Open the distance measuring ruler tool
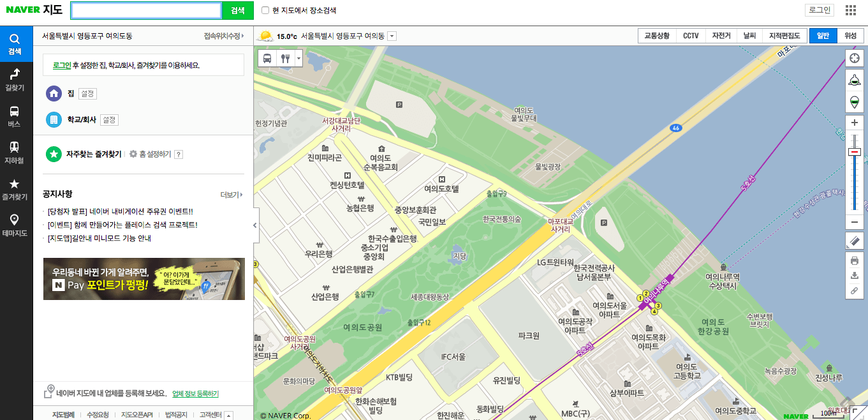Image resolution: width=868 pixels, height=420 pixels. click(x=855, y=241)
